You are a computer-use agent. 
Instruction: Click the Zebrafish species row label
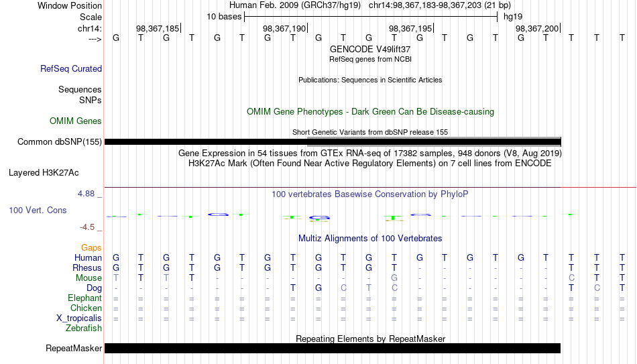pos(84,328)
